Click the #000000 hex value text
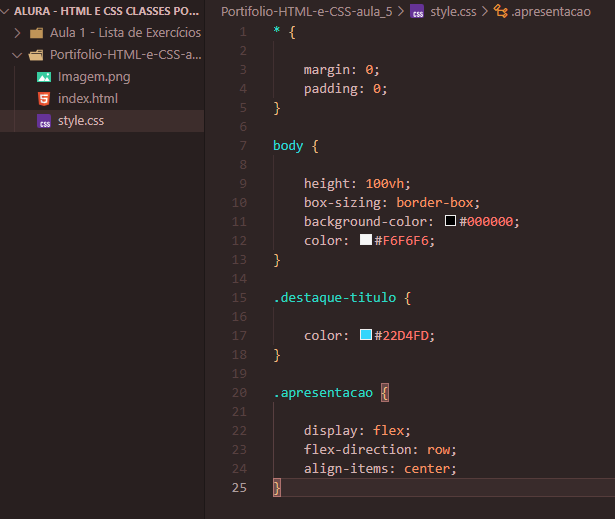615x519 pixels. [486, 222]
